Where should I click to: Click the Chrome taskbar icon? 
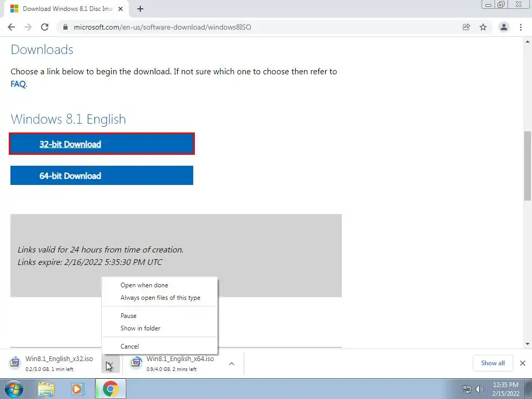[111, 389]
